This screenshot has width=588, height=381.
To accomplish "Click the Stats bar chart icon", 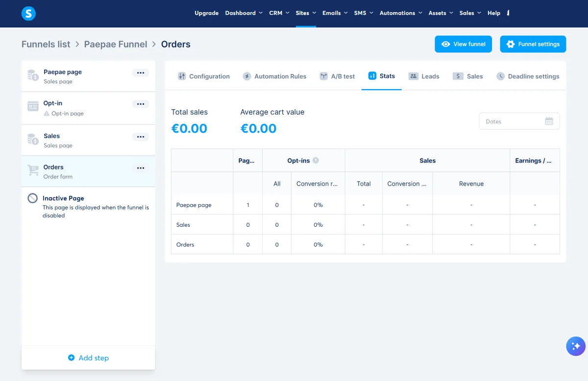I will click(372, 76).
